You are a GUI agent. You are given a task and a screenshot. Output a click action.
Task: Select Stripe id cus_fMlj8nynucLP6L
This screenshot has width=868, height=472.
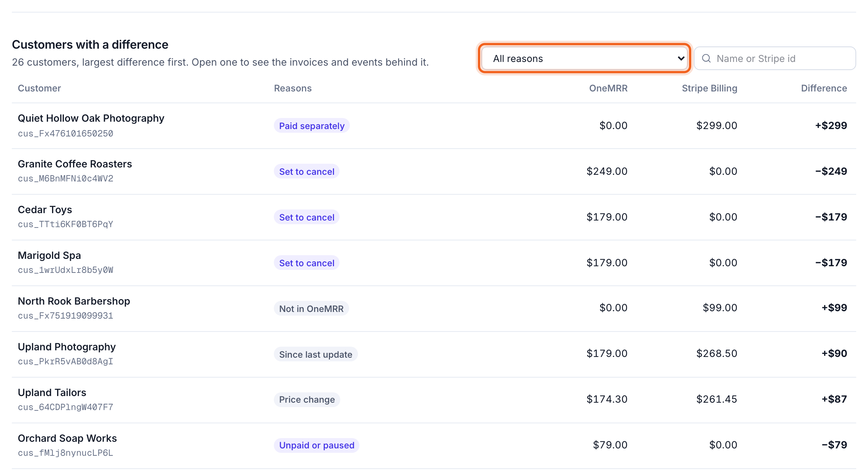tap(65, 453)
